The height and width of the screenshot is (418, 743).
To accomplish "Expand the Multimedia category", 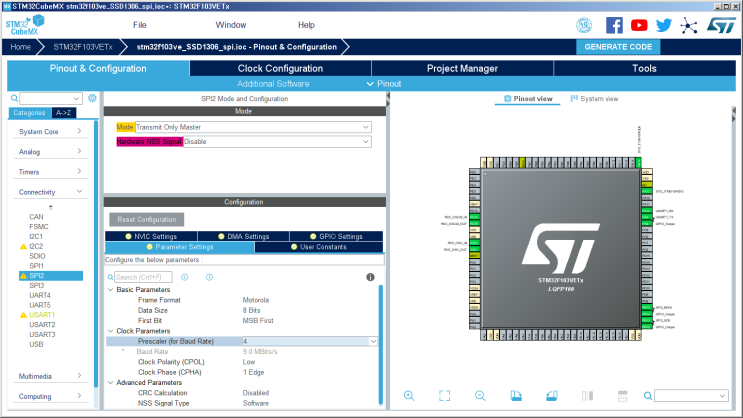I will pos(50,376).
